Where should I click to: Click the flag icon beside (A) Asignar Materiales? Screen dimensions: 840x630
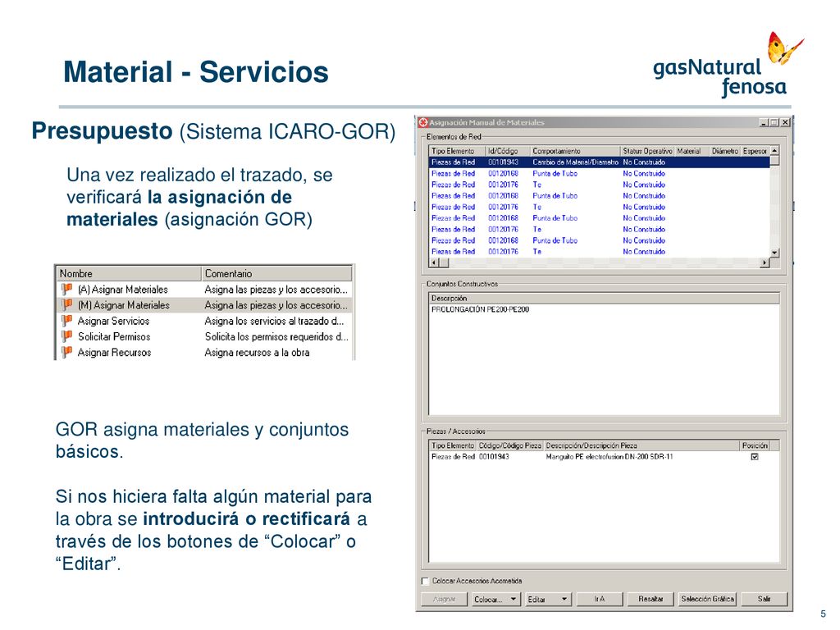coord(66,290)
